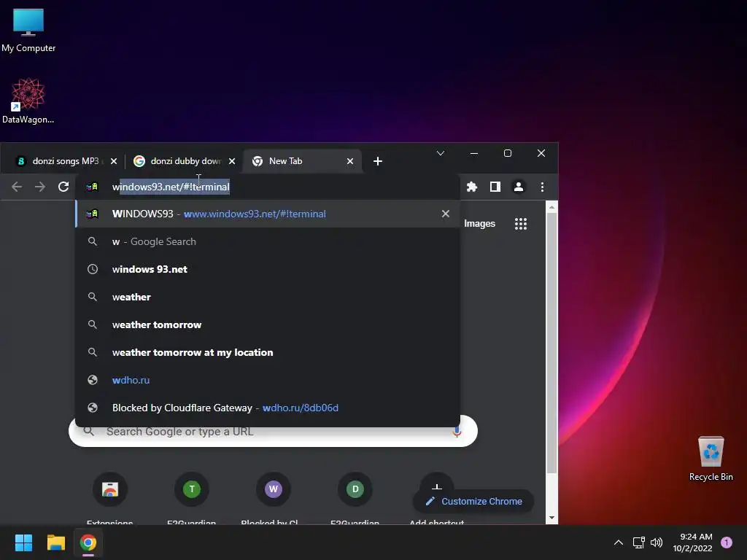
Task: Close the donzi songs MP3 tab
Action: pyautogui.click(x=113, y=161)
